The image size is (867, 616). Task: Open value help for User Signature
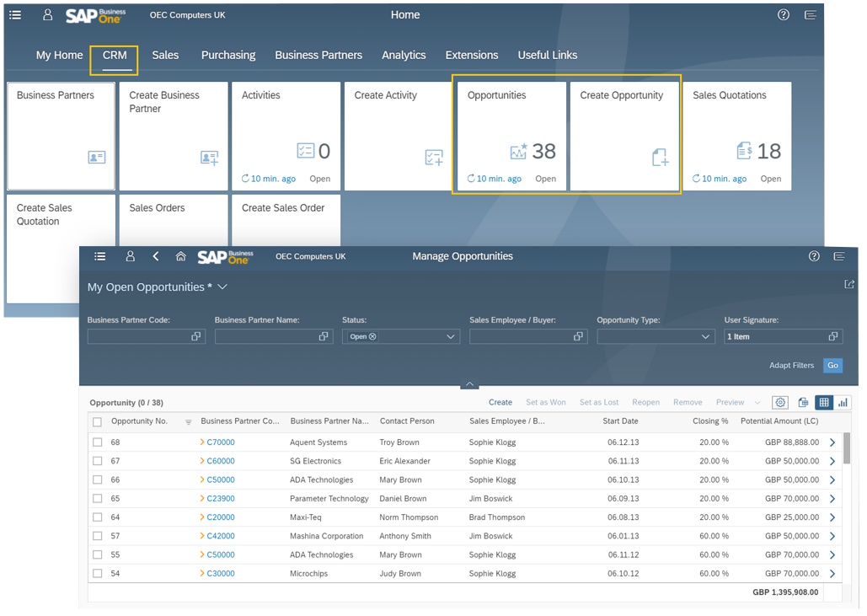coord(833,336)
